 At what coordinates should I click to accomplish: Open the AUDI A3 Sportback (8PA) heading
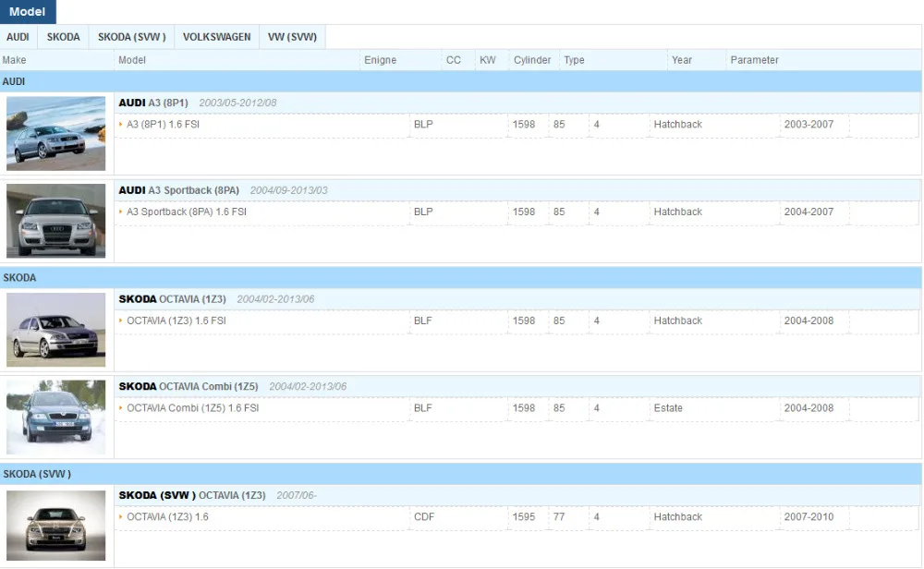178,190
